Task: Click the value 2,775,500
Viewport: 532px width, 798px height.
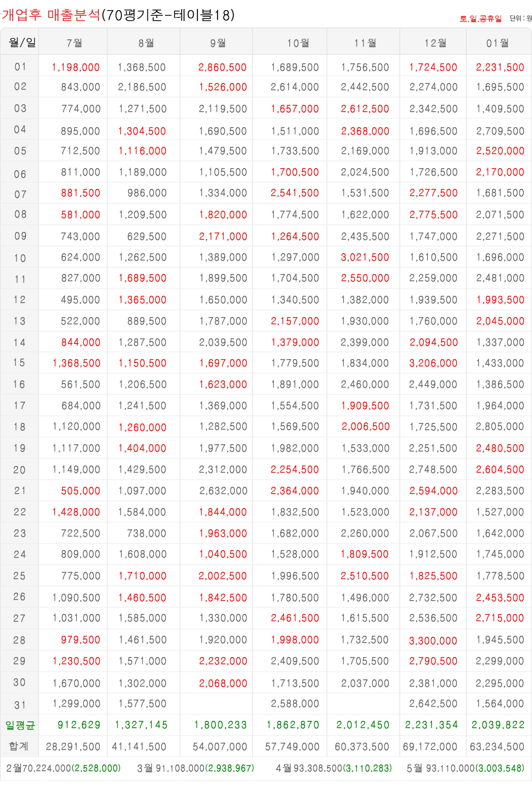Action: (434, 215)
